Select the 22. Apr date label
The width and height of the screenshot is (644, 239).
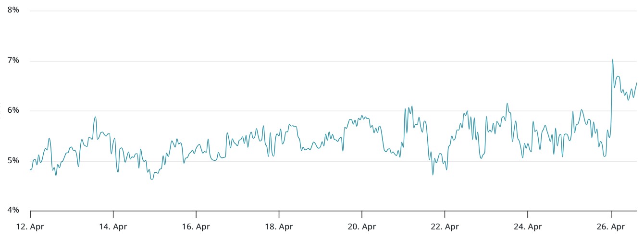coord(445,226)
